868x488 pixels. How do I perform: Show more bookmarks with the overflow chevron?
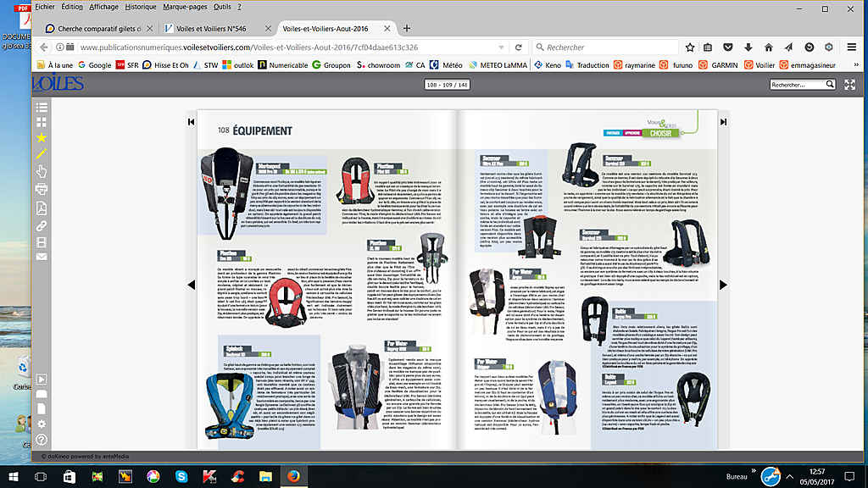pyautogui.click(x=856, y=65)
